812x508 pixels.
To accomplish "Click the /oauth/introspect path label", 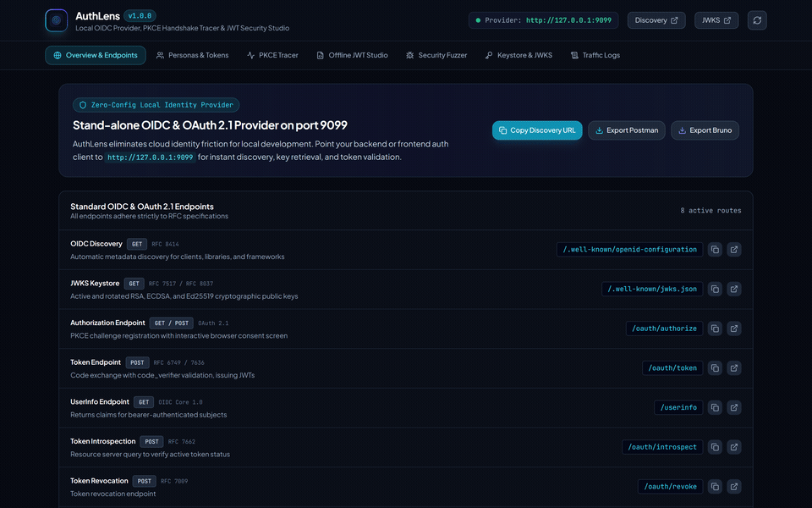I will click(662, 447).
